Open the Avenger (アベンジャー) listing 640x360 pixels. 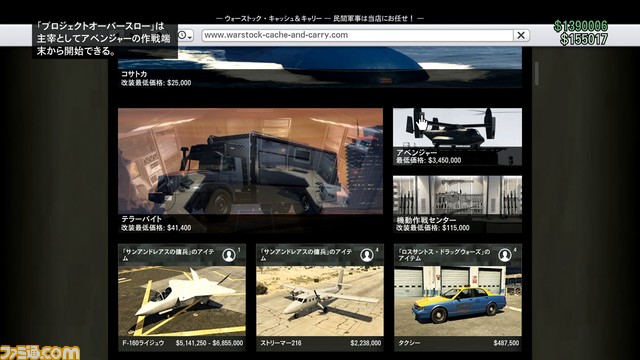point(457,137)
